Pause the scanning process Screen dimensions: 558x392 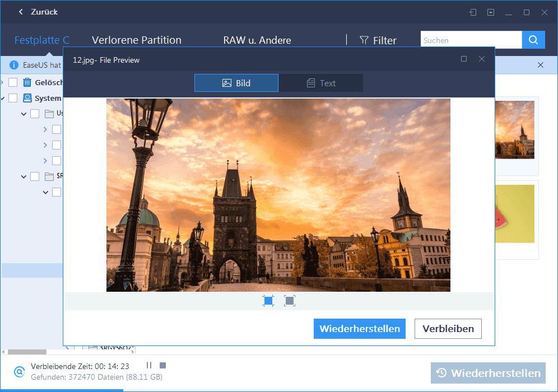[149, 365]
